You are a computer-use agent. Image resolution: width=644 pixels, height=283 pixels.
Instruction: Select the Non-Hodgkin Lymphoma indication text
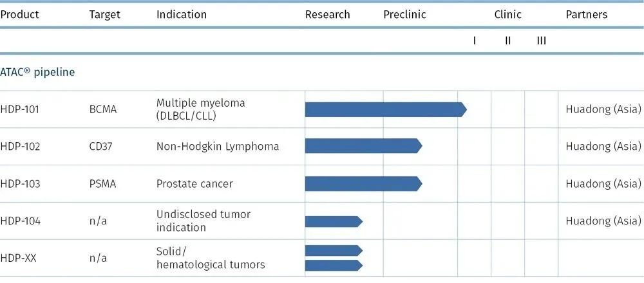218,146
